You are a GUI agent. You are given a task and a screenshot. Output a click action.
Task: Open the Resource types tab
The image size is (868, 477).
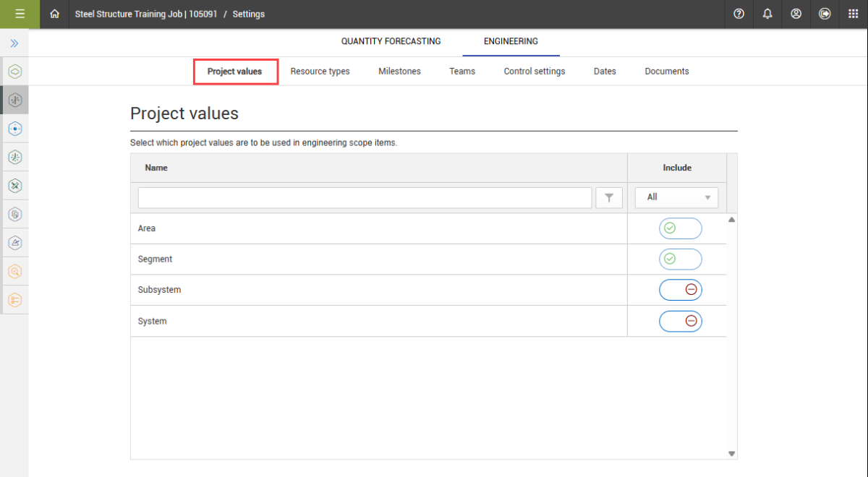[320, 72]
